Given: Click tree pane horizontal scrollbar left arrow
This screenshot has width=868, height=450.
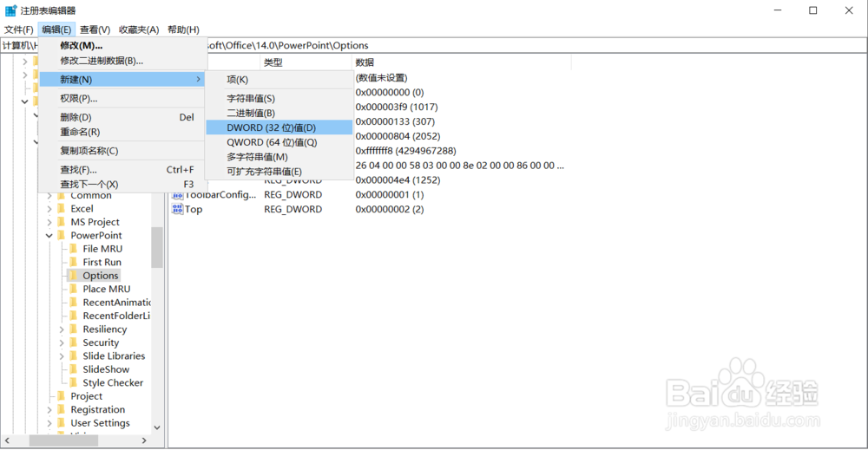Looking at the screenshot, I should coord(7,440).
